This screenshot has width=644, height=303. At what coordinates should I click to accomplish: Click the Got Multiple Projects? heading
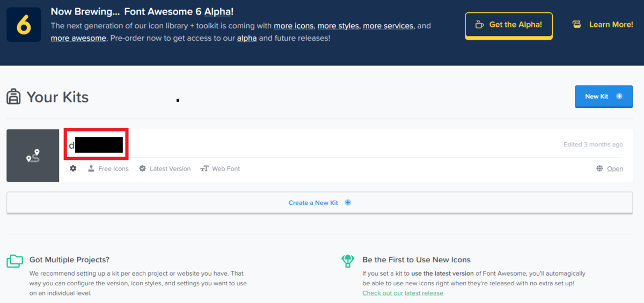tap(69, 260)
